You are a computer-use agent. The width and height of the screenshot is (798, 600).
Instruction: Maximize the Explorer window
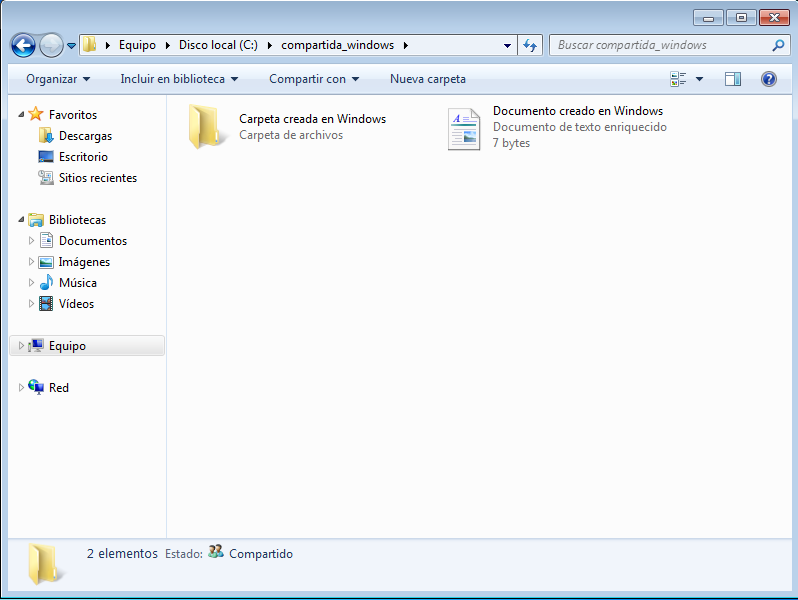741,18
